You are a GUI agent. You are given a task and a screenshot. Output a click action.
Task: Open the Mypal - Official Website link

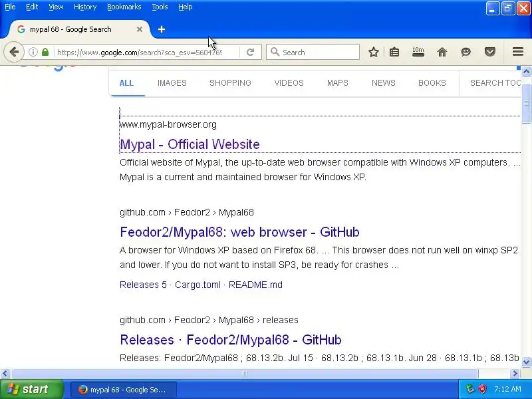[x=190, y=144]
